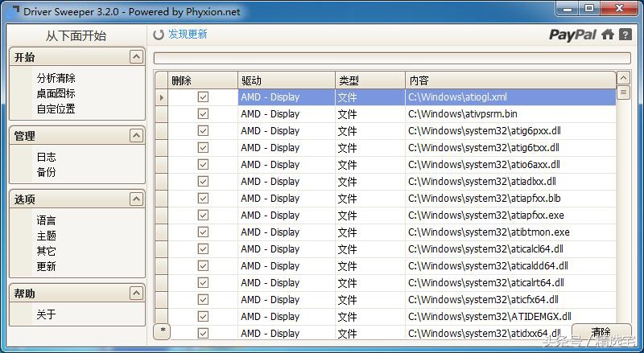Toggle checkbox for atiadlxx.dll row

point(203,181)
